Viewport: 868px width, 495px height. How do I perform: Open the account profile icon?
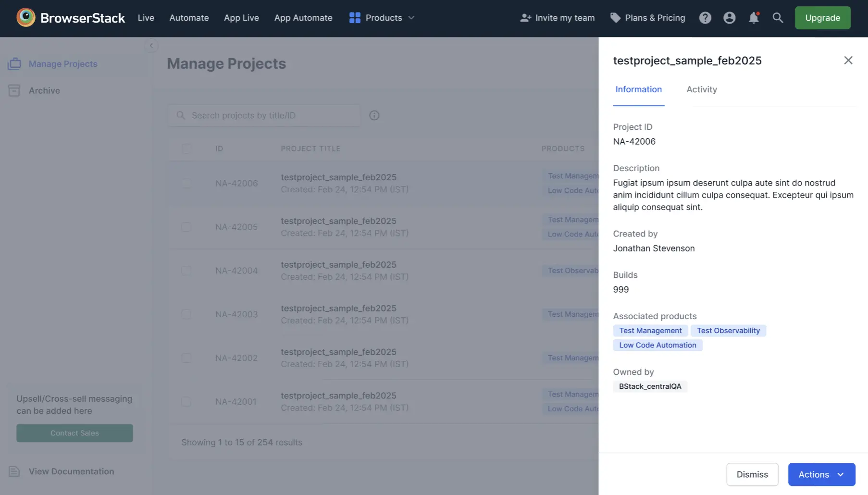(729, 18)
